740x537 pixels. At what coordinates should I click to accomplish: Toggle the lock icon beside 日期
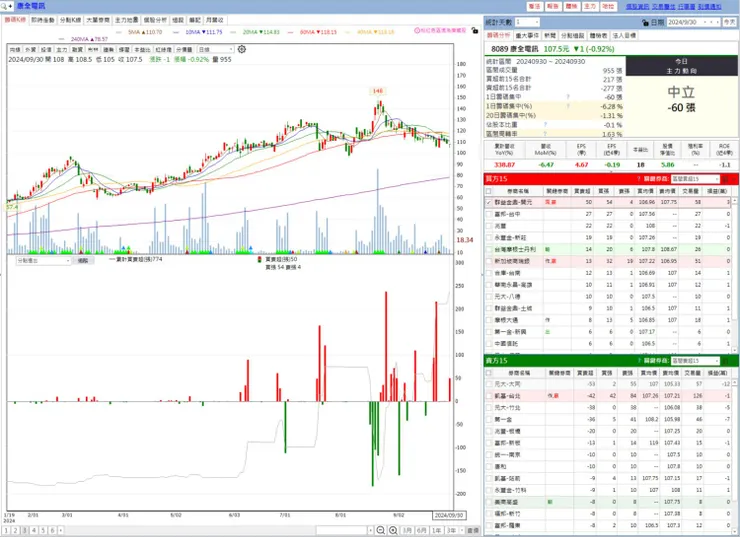coord(645,22)
